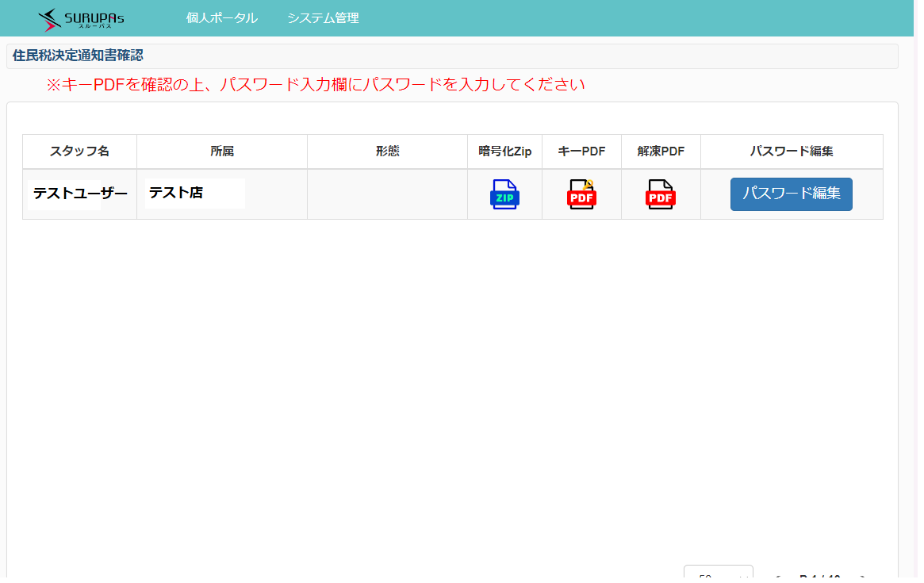Download the encrypted ZIP file icon
This screenshot has width=924, height=583.
pyautogui.click(x=504, y=194)
